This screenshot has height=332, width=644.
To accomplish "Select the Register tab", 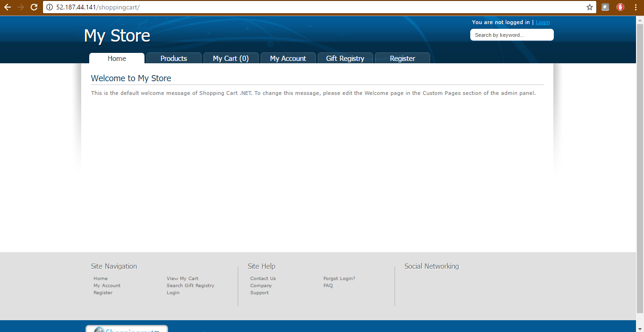I will (402, 58).
